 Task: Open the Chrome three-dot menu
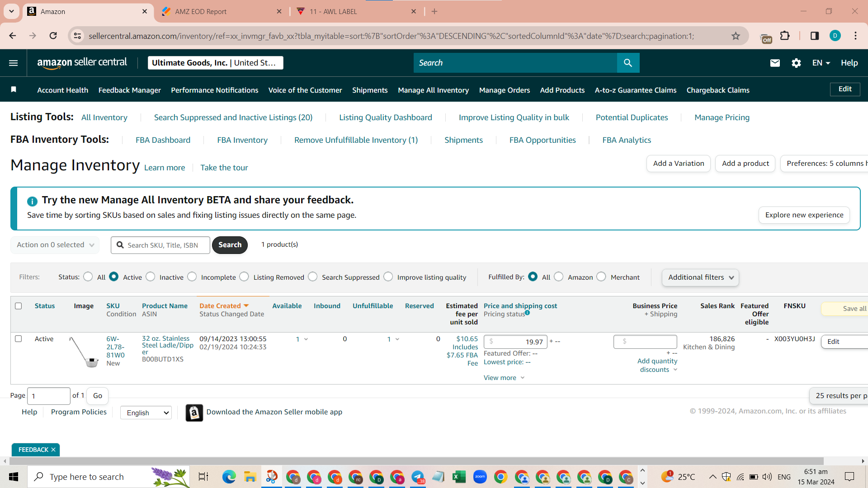pos(856,36)
